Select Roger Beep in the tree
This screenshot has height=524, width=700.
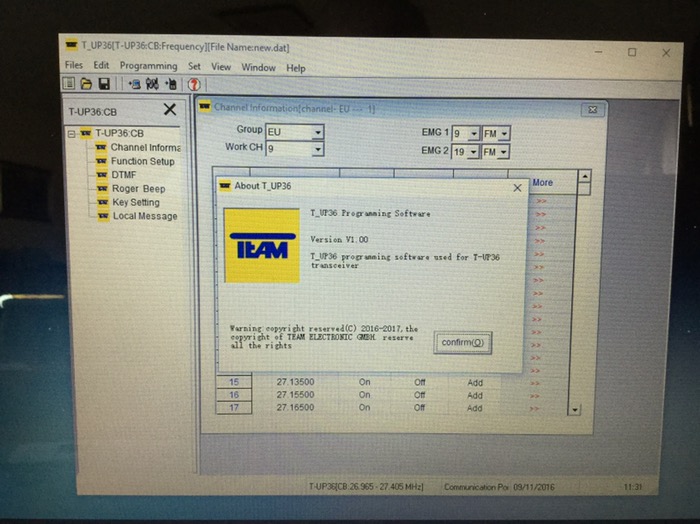tap(138, 189)
